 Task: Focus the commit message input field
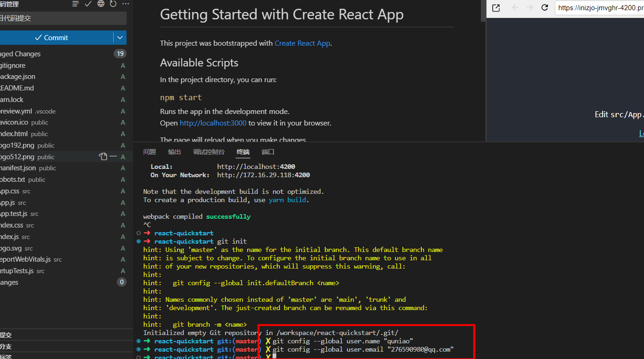63,18
